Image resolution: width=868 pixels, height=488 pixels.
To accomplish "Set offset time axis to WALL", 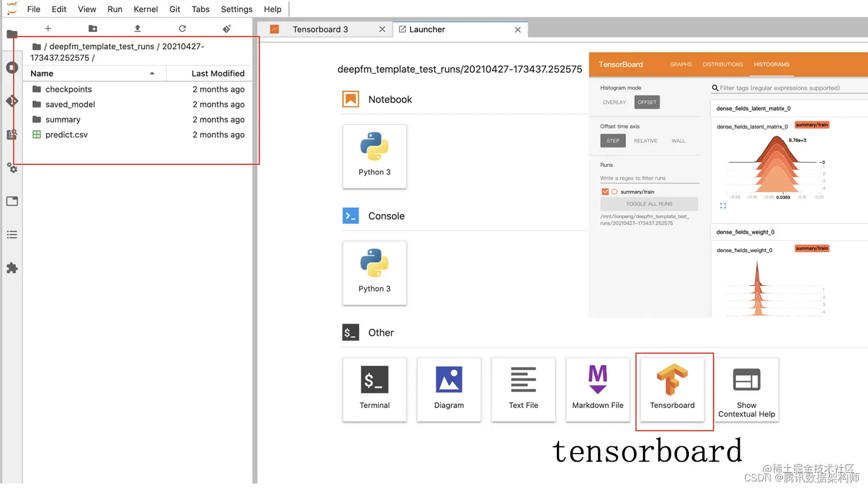I will tap(679, 141).
